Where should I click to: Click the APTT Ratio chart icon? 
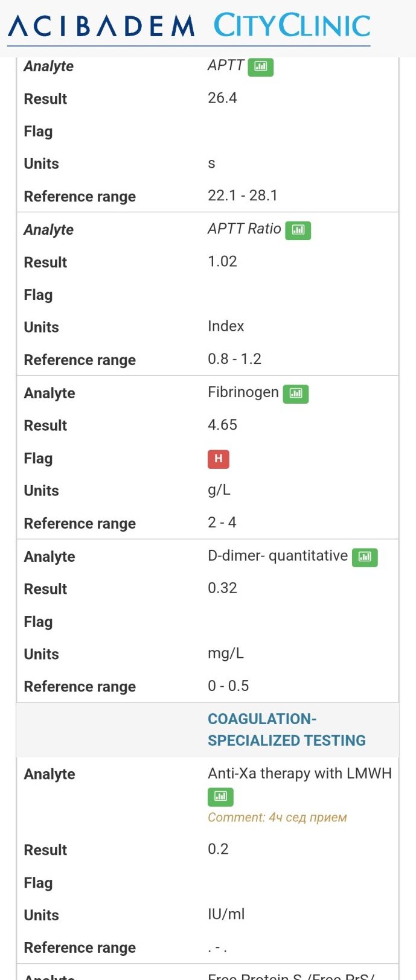[x=298, y=230]
